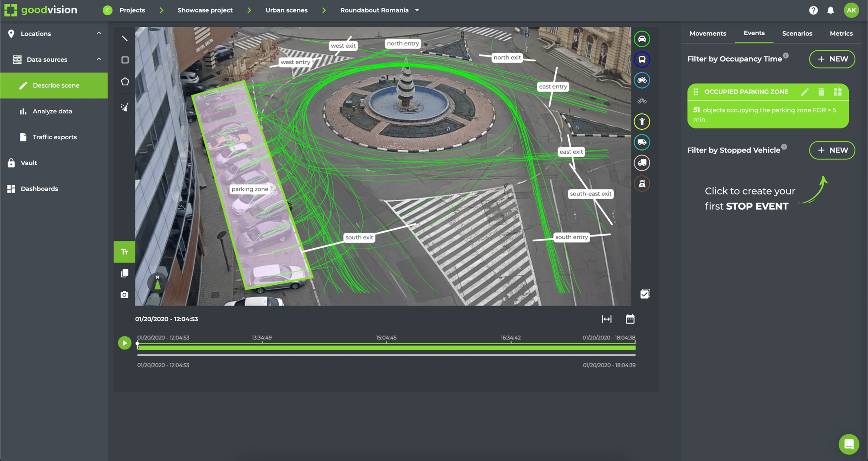Toggle van vehicle class filter
Screen dimensions: 868x461
[642, 142]
